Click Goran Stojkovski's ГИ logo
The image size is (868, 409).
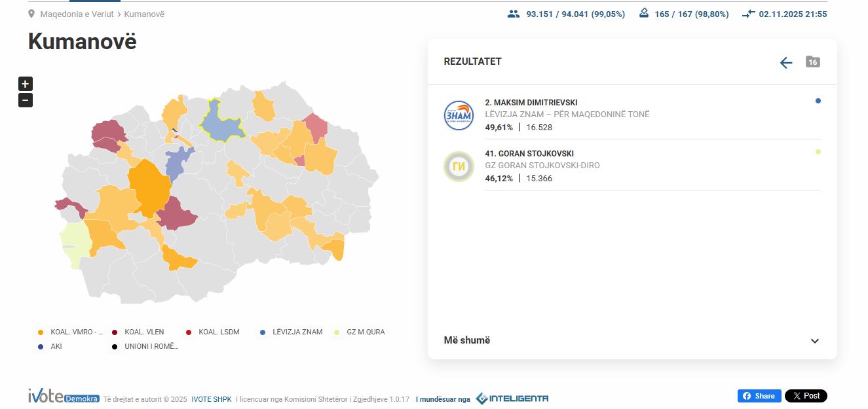point(458,166)
